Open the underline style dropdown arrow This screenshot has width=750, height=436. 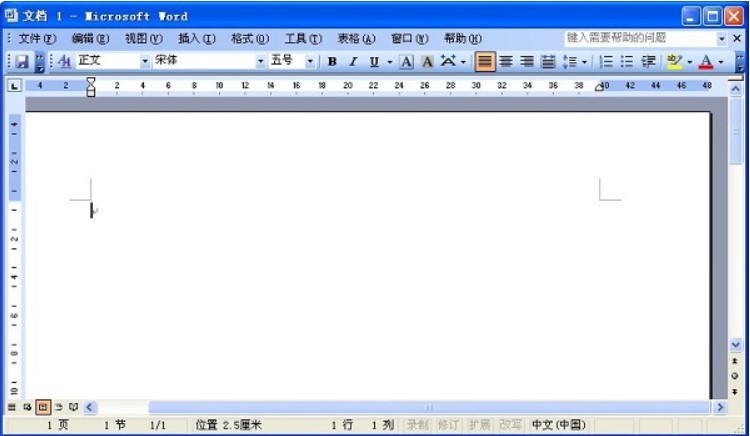[390, 62]
